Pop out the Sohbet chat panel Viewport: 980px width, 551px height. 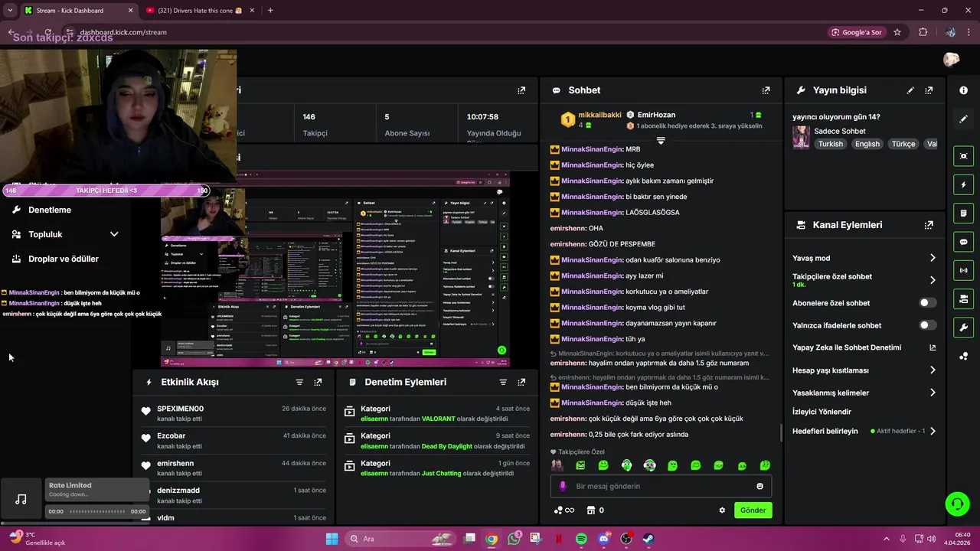coord(766,90)
